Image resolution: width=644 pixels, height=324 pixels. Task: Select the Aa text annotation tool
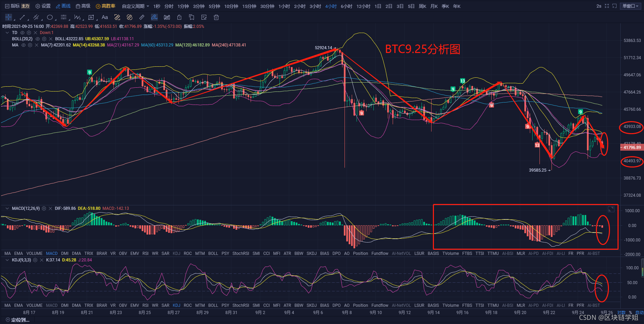pos(105,17)
